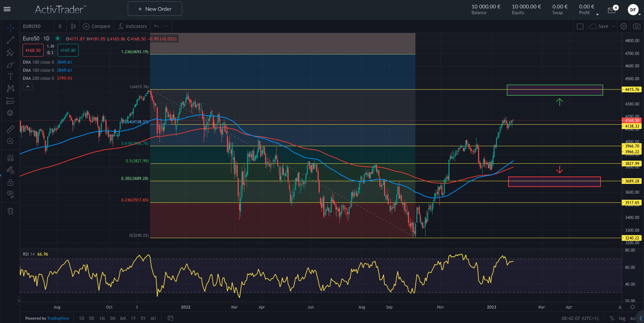Enable the Magnet snapping mode
The height and width of the screenshot is (323, 644).
click(10, 158)
